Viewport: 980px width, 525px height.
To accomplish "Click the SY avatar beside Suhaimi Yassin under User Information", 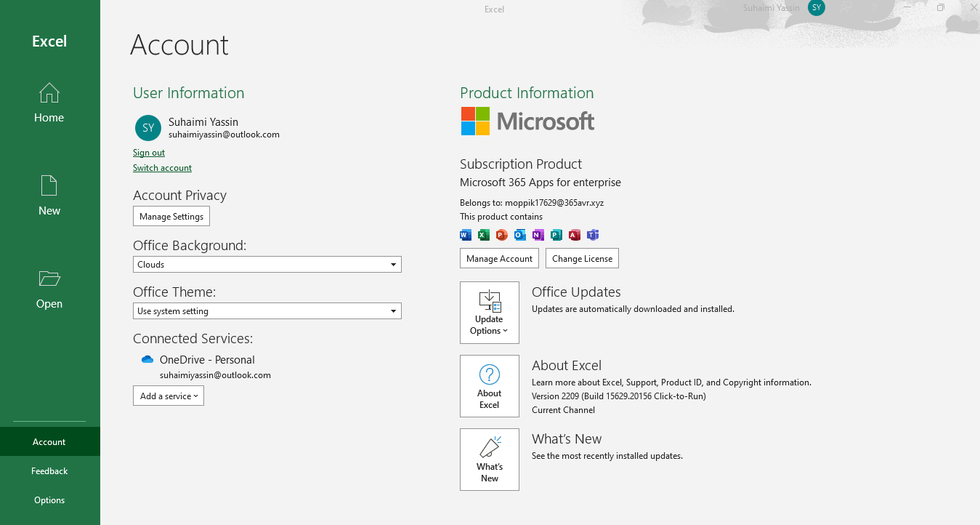I will 148,127.
